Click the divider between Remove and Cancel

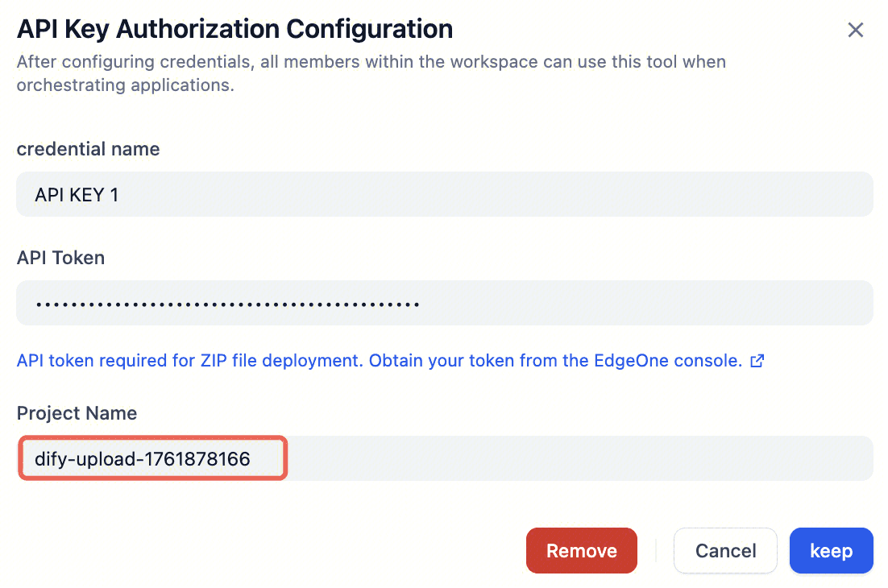click(656, 551)
